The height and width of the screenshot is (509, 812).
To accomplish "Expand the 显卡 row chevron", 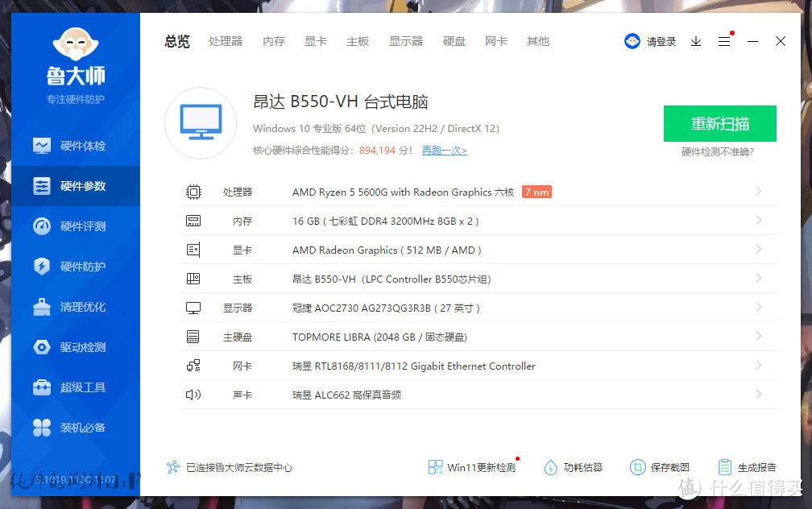I will click(x=759, y=249).
